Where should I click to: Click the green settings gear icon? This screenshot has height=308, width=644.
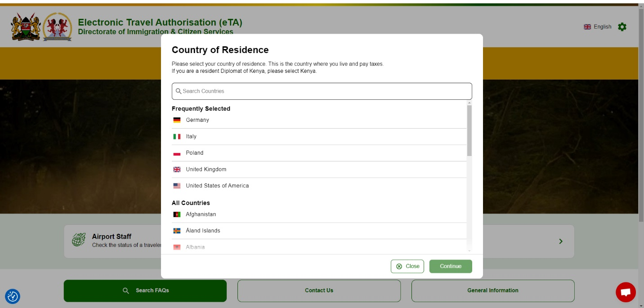pos(622,27)
